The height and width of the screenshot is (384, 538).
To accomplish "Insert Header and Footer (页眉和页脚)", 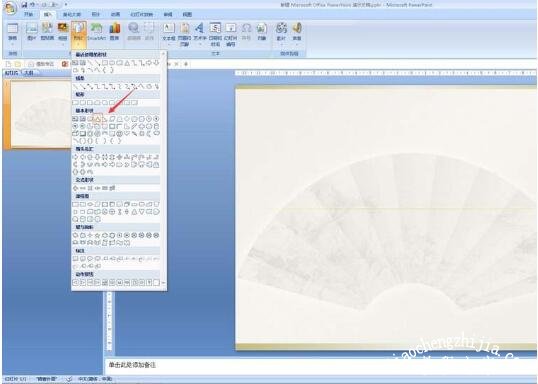I will pyautogui.click(x=184, y=34).
